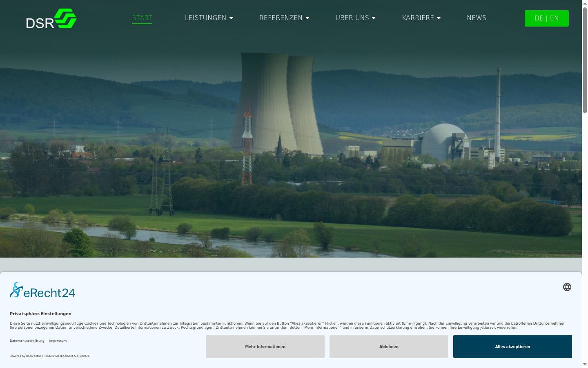Switch language with DE | EN button
This screenshot has height=368, width=588.
pos(547,18)
